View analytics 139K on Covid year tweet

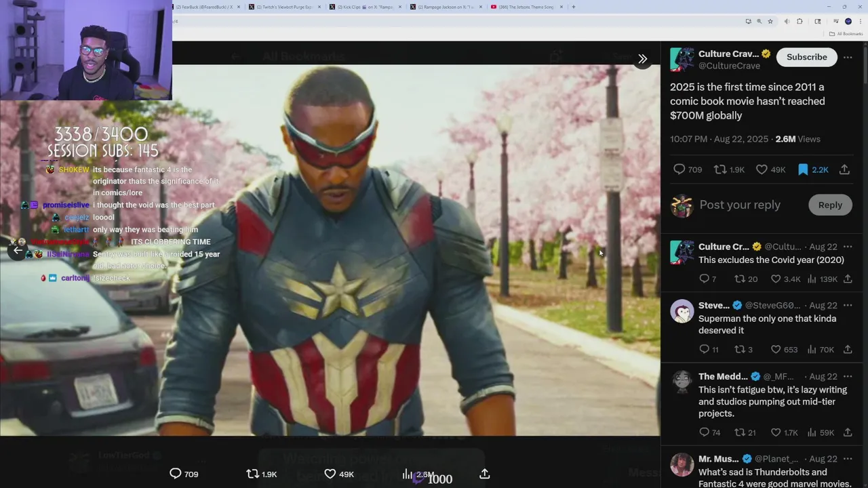(822, 279)
